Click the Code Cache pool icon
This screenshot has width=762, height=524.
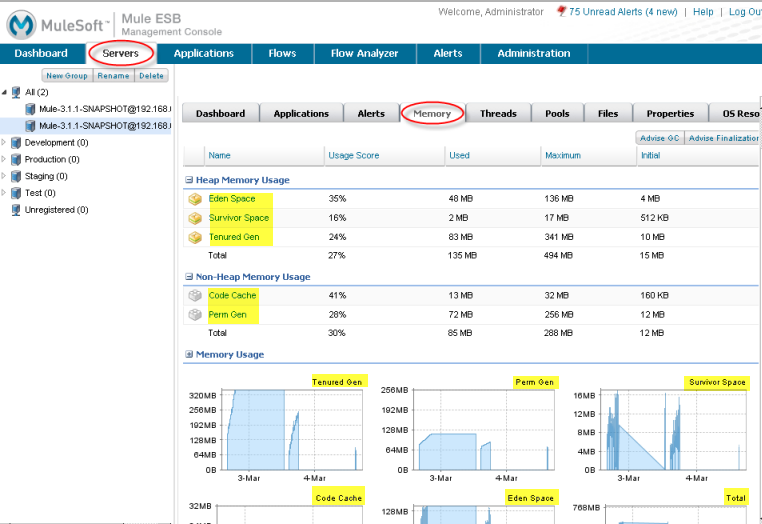tap(195, 296)
